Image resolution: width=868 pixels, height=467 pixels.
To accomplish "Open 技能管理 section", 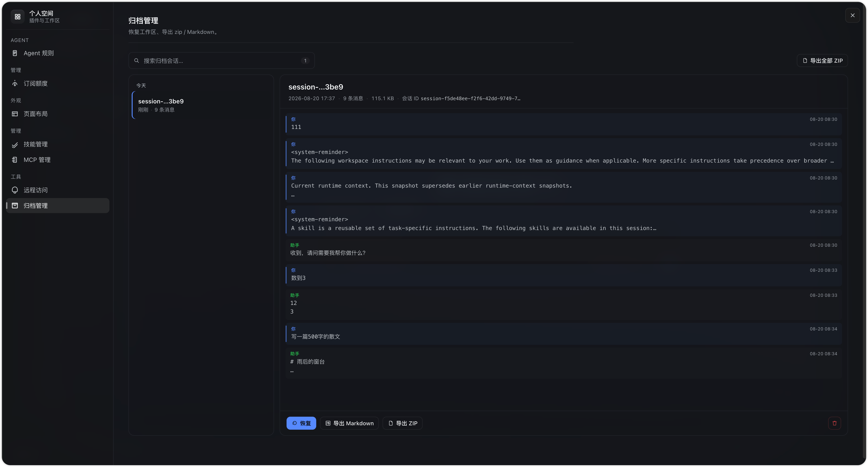I will click(58, 144).
